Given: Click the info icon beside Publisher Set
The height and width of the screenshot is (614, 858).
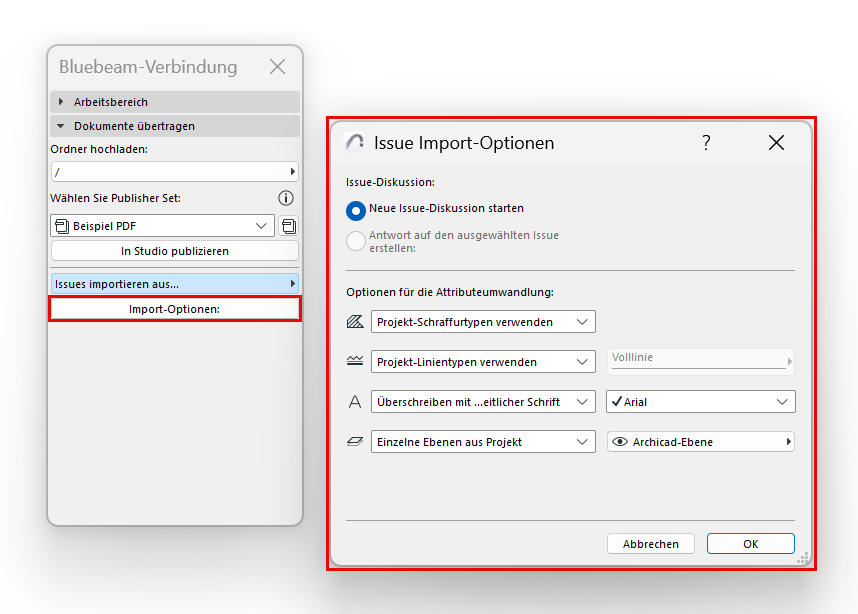Looking at the screenshot, I should (x=286, y=198).
